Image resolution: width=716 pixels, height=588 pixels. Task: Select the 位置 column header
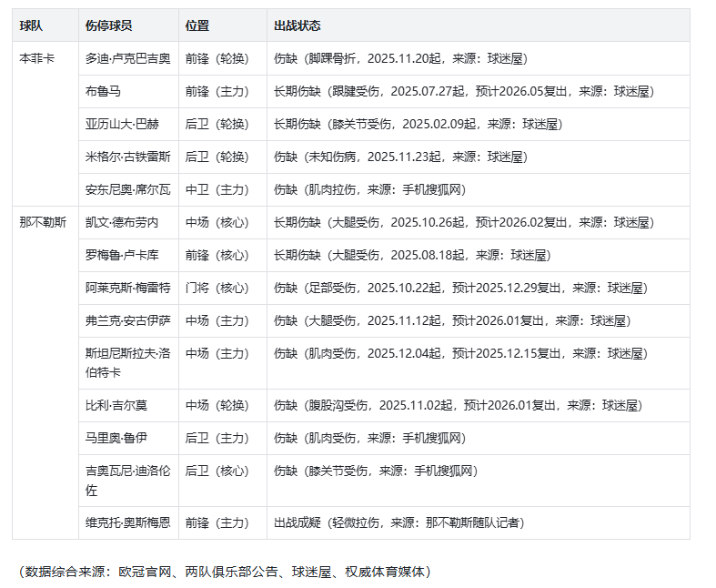pos(197,25)
